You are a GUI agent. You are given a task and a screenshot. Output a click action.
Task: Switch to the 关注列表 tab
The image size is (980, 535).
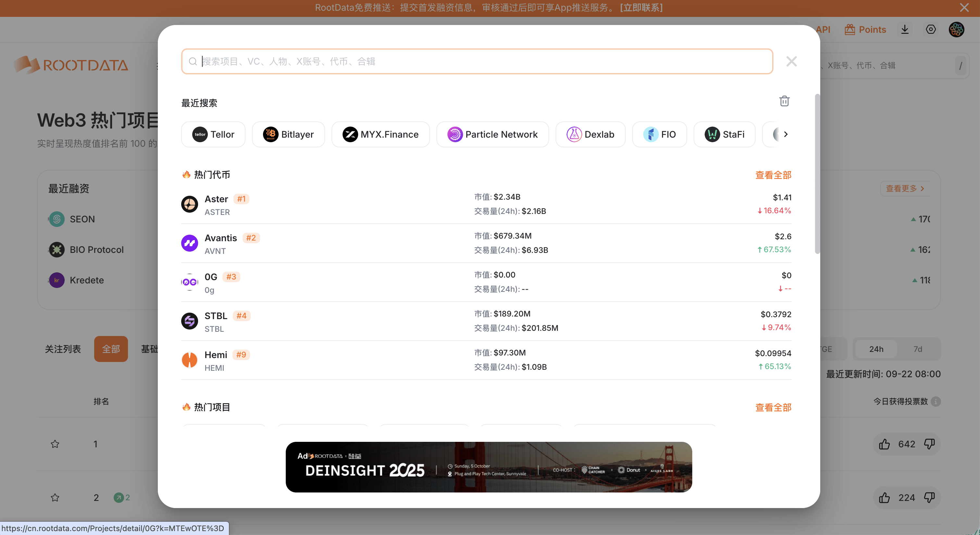(63, 349)
